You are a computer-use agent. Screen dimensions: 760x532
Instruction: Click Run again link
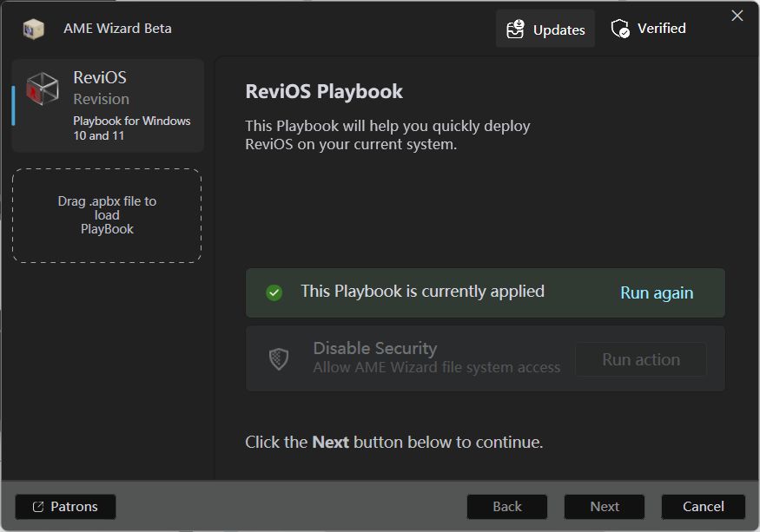(x=657, y=292)
